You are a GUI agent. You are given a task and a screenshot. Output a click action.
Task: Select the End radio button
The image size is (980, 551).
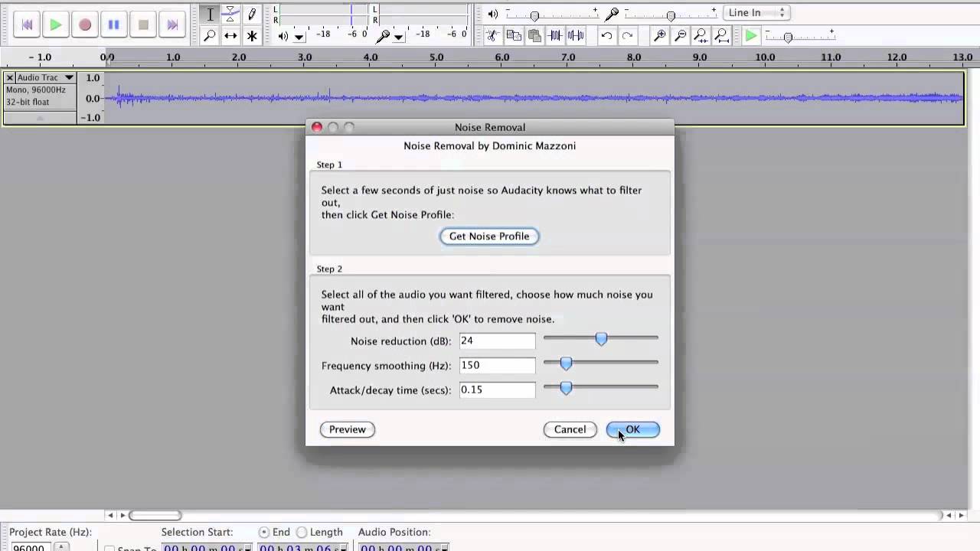tap(264, 532)
